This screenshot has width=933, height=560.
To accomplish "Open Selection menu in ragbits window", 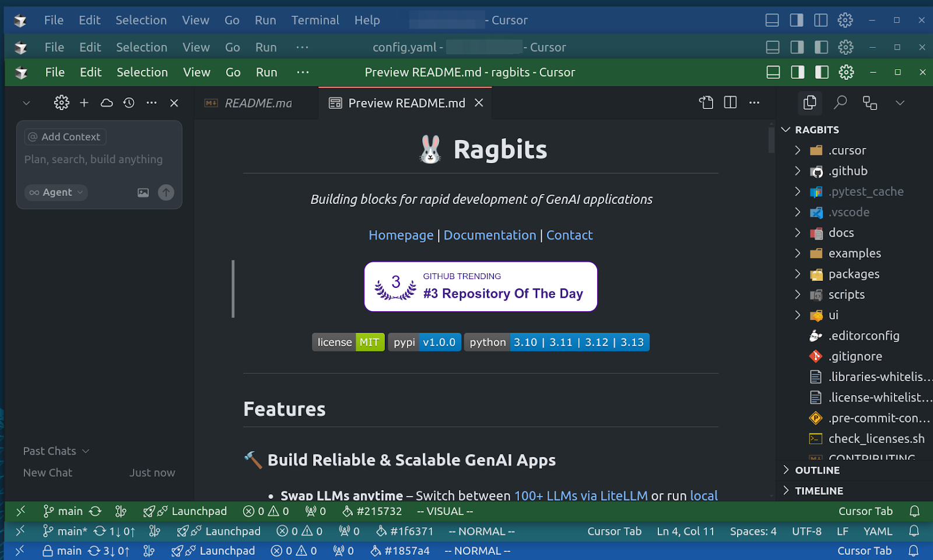I will [x=142, y=72].
